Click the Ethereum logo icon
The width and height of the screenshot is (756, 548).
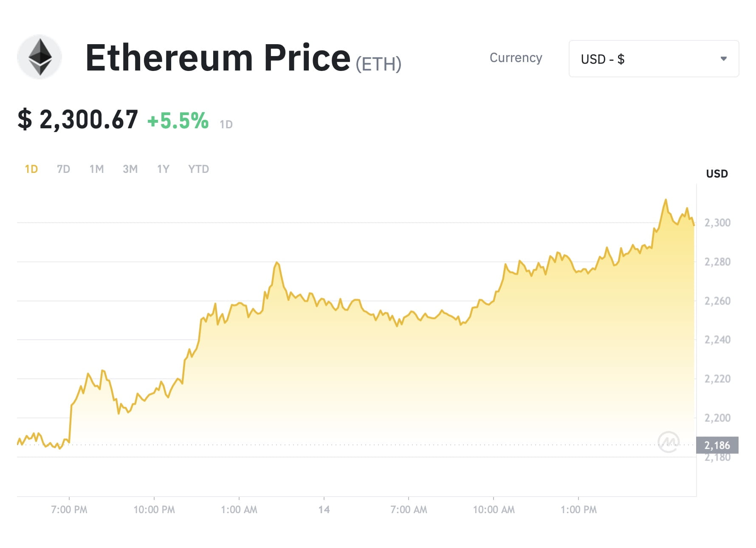(x=39, y=57)
